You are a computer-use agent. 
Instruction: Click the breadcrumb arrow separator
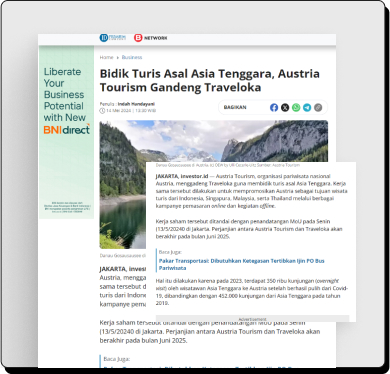[x=117, y=58]
